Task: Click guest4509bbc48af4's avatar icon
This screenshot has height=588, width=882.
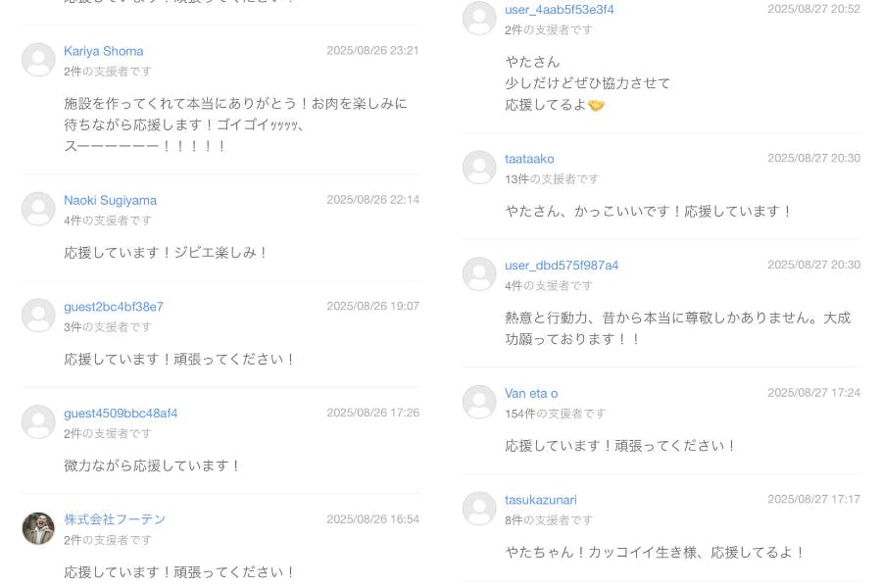Action: point(38,422)
